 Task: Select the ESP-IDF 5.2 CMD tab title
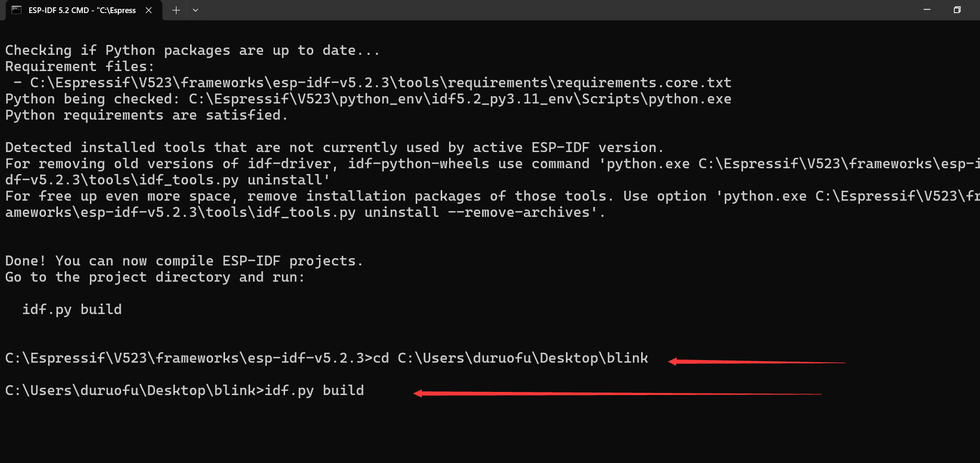click(82, 10)
